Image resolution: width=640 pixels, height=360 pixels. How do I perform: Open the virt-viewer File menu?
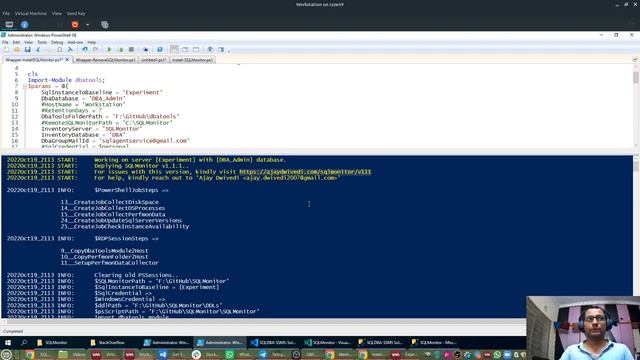6,13
